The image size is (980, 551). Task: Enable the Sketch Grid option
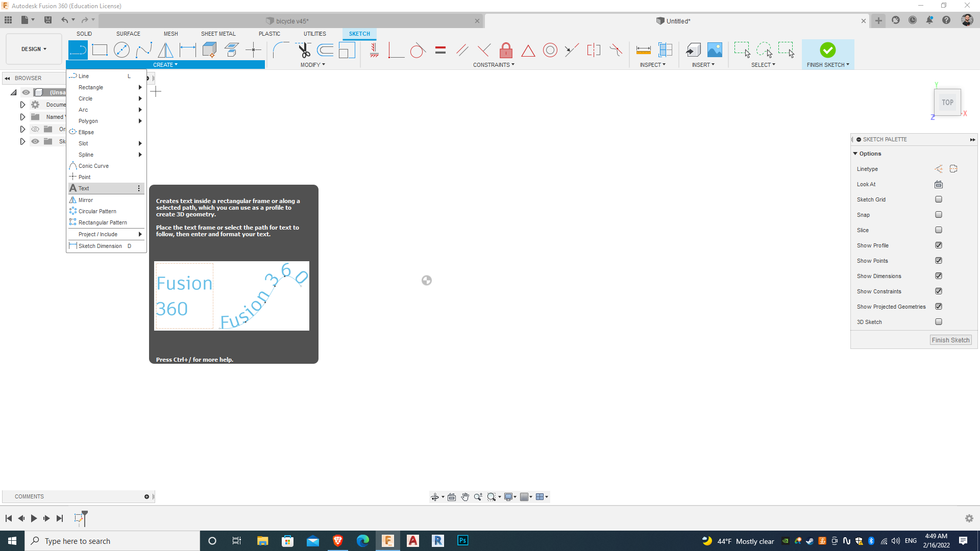[939, 199]
